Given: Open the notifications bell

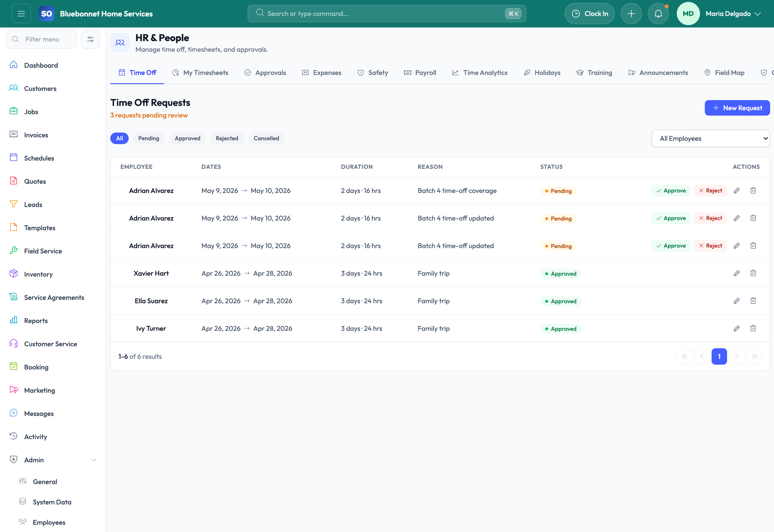Looking at the screenshot, I should click(658, 14).
